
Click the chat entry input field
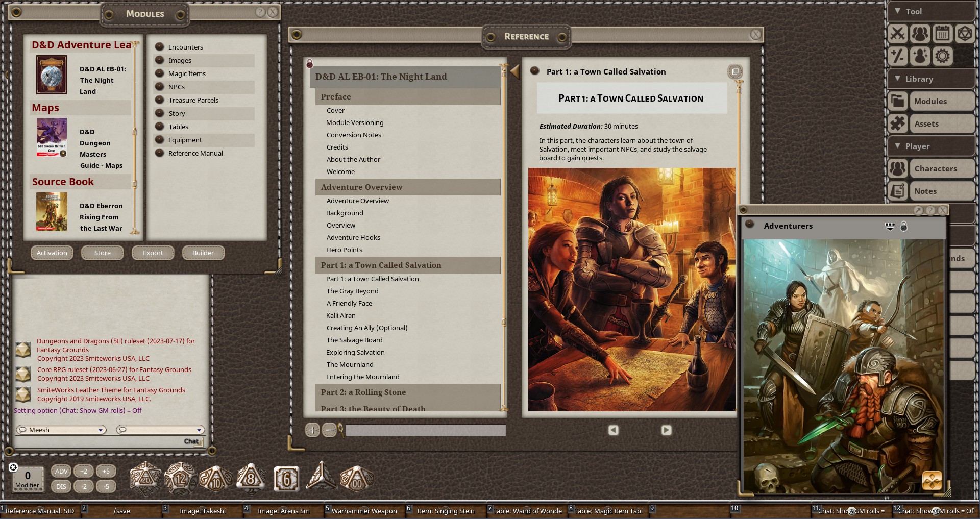point(110,441)
